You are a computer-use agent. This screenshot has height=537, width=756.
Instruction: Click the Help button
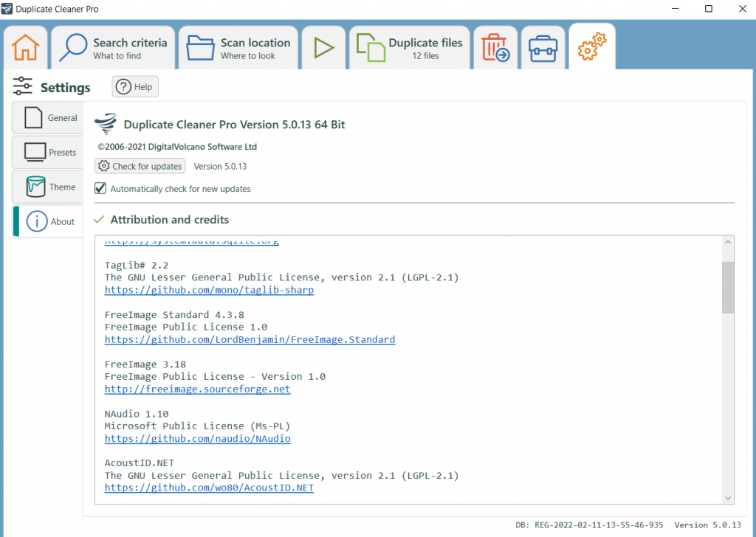135,87
